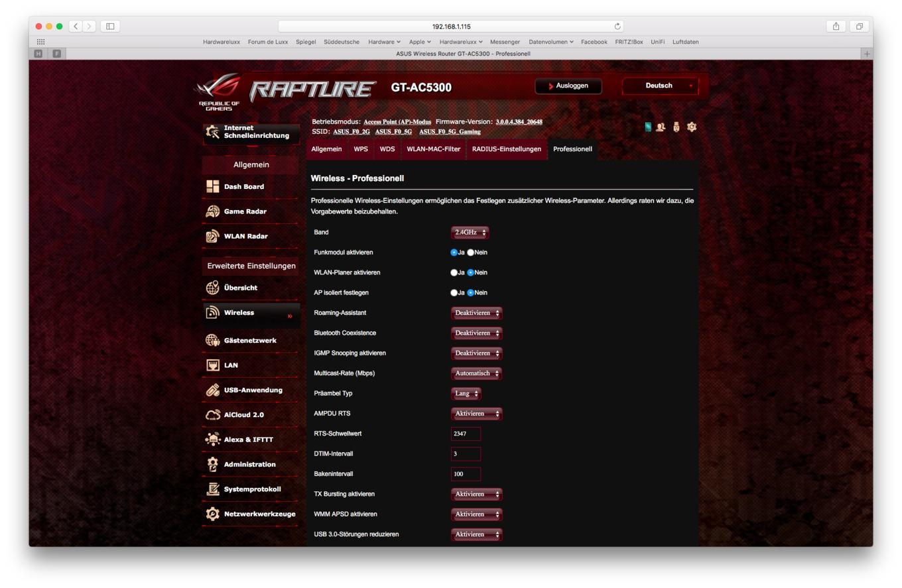
Task: Open TX Bursting aktivieren dropdown
Action: point(477,495)
